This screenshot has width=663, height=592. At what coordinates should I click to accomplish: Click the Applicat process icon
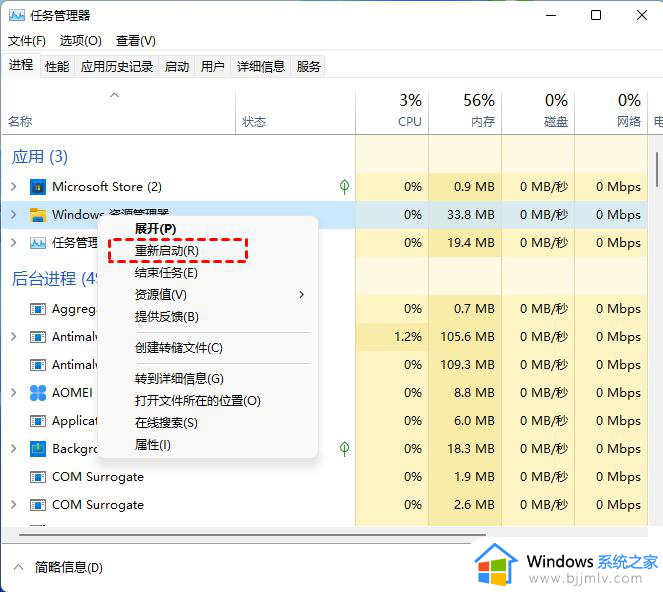pyautogui.click(x=38, y=421)
